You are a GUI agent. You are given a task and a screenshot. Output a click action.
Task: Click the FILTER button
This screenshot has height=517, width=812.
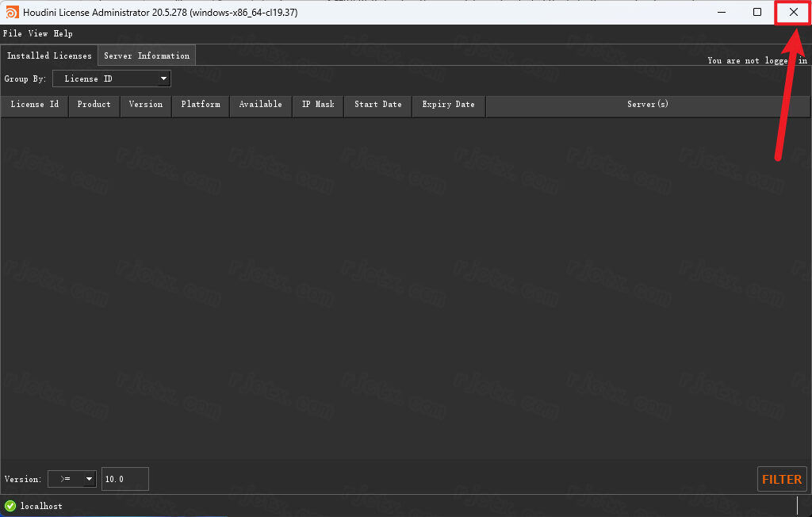tap(782, 479)
